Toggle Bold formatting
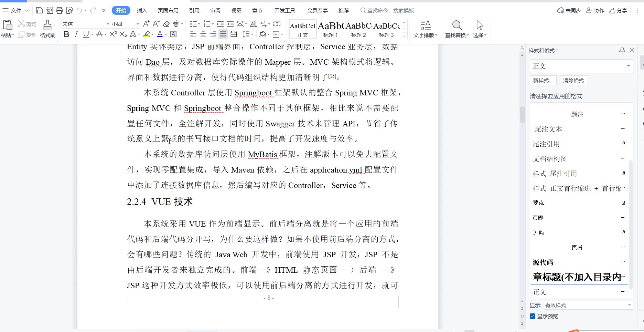This screenshot has width=644, height=332. click(66, 34)
